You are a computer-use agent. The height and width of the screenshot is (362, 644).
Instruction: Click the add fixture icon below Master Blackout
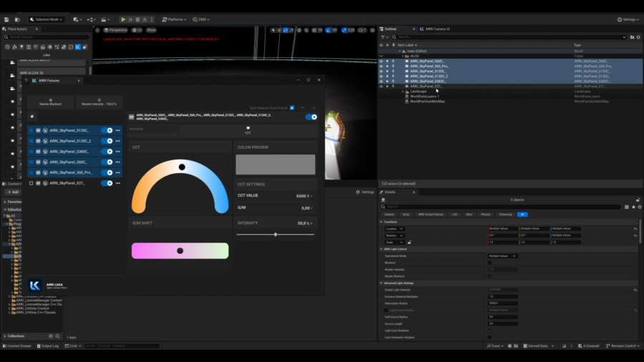tap(32, 117)
